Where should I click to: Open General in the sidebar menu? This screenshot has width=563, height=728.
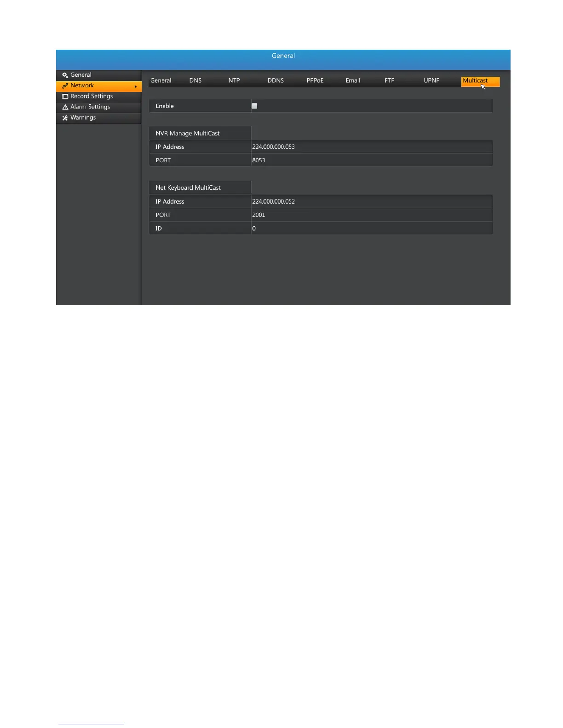pyautogui.click(x=98, y=75)
